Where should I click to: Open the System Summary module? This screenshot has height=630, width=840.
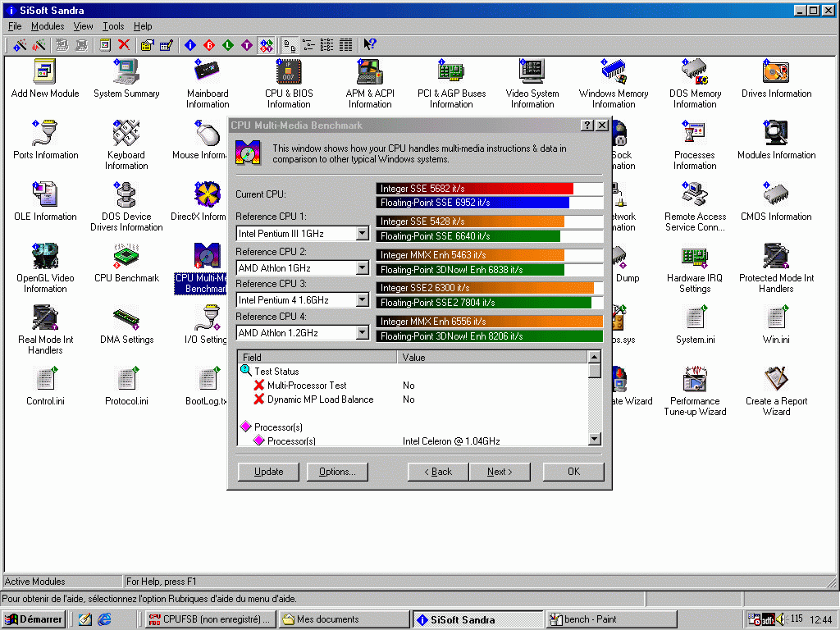pos(126,79)
